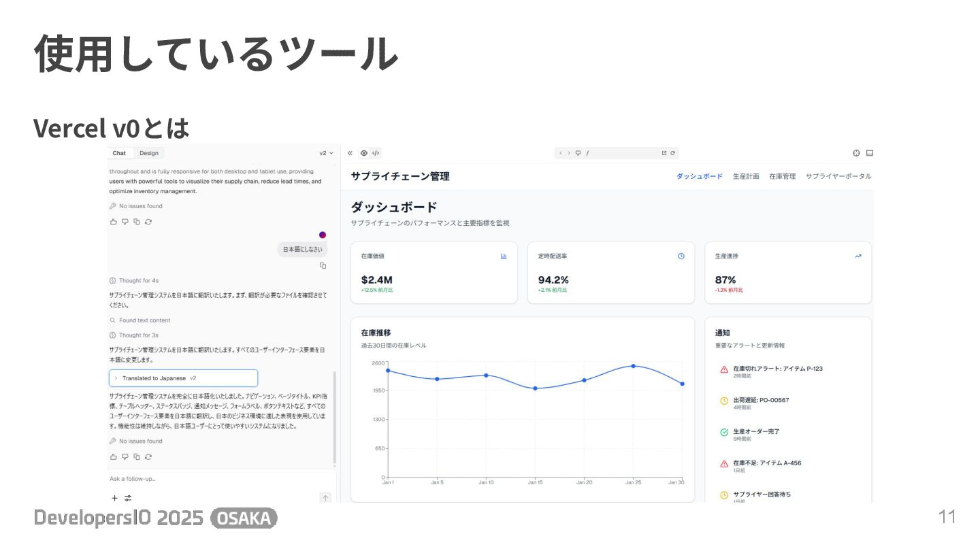Toggle the preview eye icon
Screen dimensions: 980x551
363,153
